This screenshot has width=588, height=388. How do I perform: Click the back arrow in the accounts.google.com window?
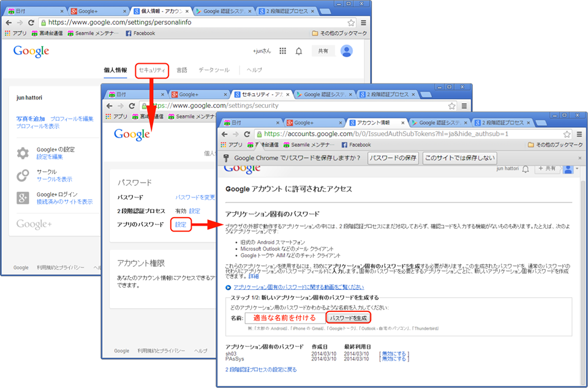coord(224,134)
